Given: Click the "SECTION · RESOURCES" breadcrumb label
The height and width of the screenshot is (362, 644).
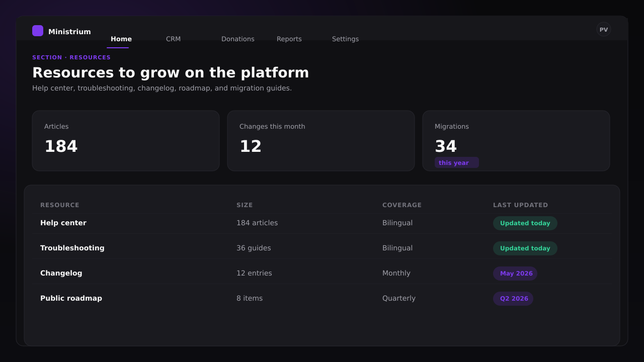Looking at the screenshot, I should pyautogui.click(x=71, y=57).
